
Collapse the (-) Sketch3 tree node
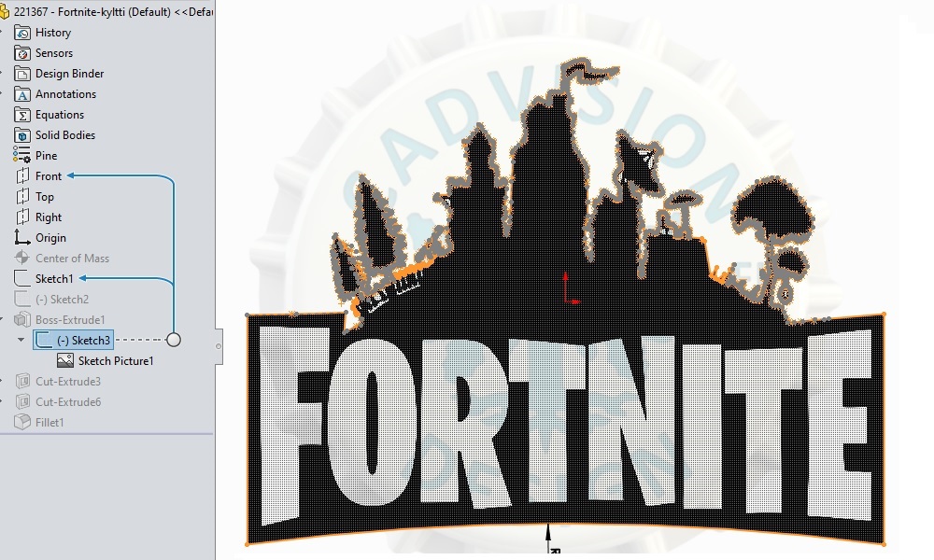point(21,340)
